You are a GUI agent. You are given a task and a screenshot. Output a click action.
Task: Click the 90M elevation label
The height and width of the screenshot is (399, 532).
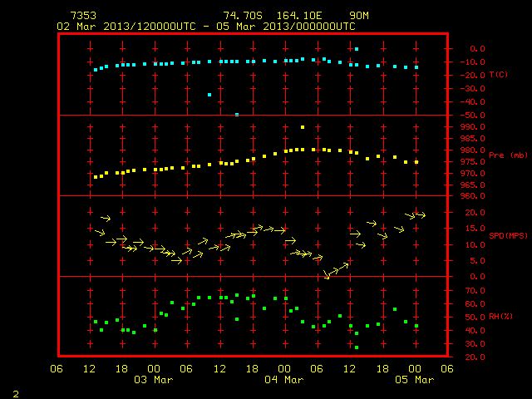click(x=359, y=16)
